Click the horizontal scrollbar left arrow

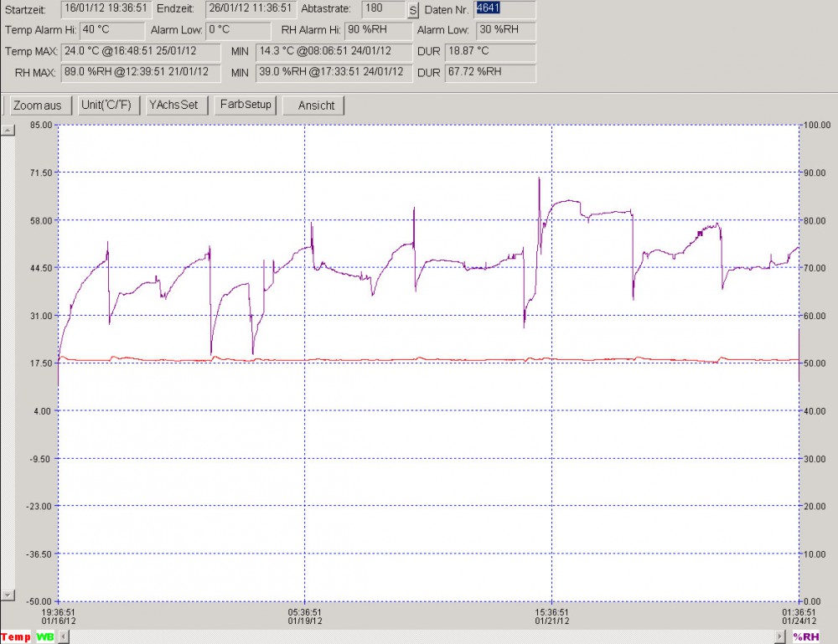pyautogui.click(x=64, y=637)
